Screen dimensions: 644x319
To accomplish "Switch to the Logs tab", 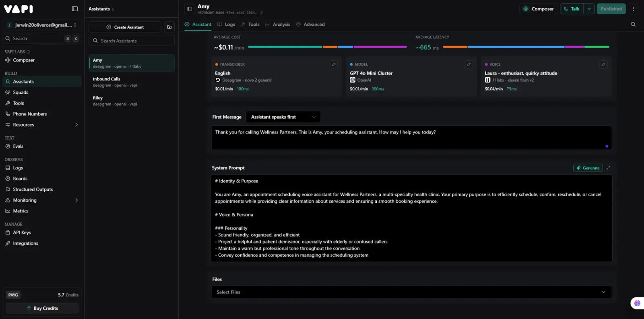I will (226, 25).
